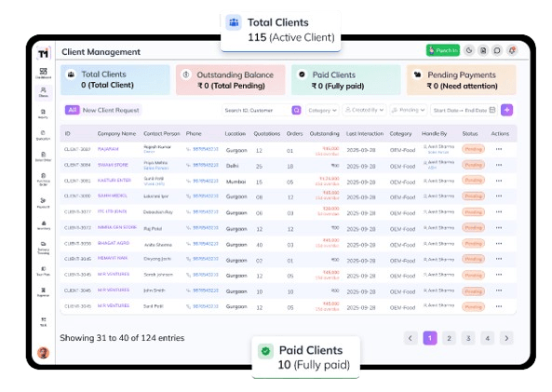Toggle dark mode moon icon

click(469, 50)
